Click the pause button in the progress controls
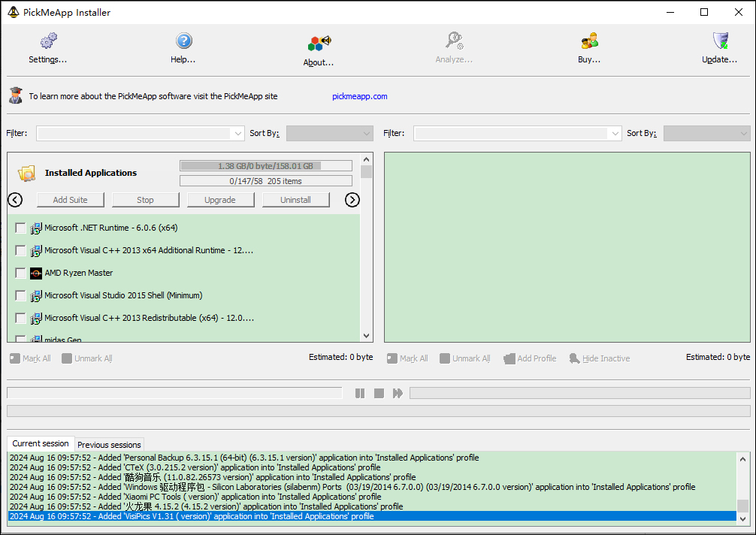756x535 pixels. point(360,393)
